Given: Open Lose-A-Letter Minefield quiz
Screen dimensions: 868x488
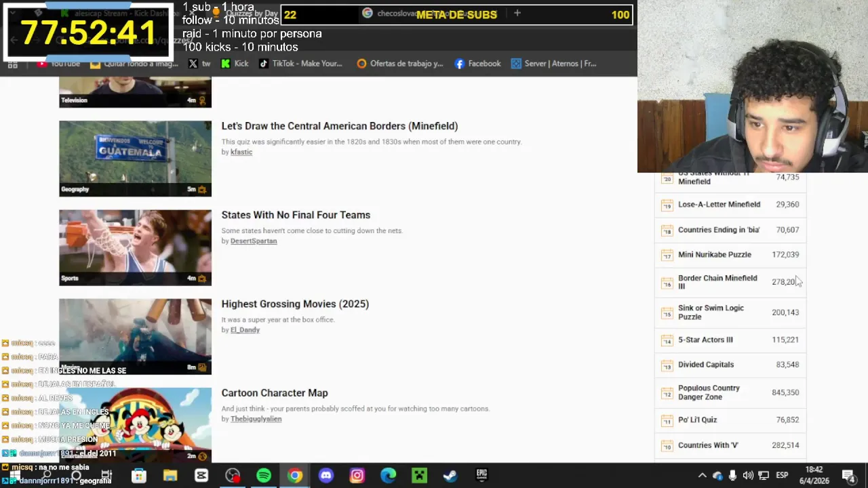Looking at the screenshot, I should [x=719, y=204].
